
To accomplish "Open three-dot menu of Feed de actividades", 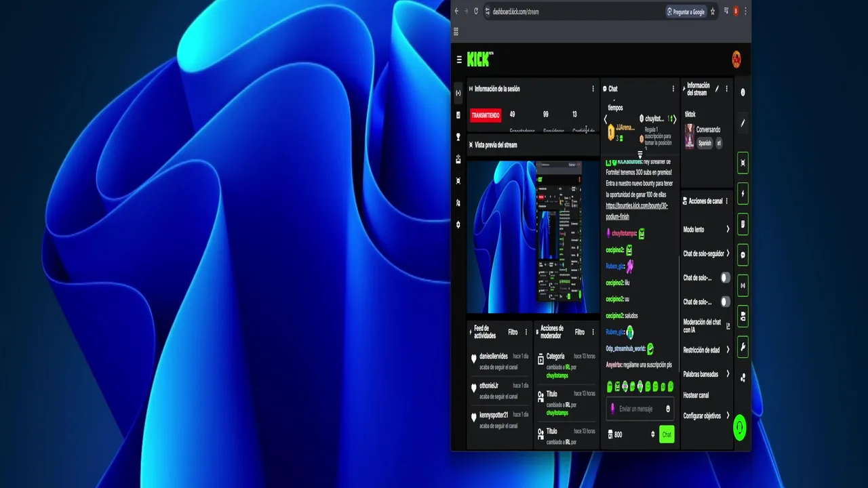I will tap(526, 332).
